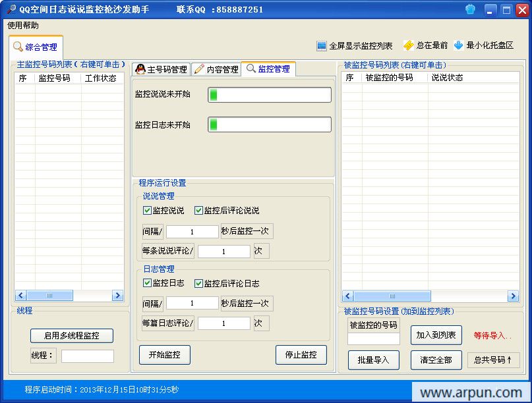Toggle the 监控日志 checkbox
The image size is (532, 403).
point(147,283)
